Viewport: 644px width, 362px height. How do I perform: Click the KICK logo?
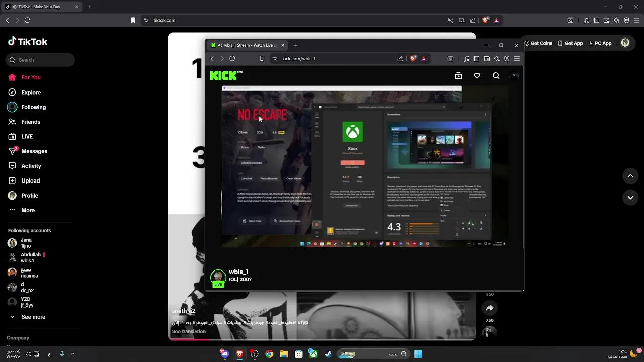click(226, 76)
